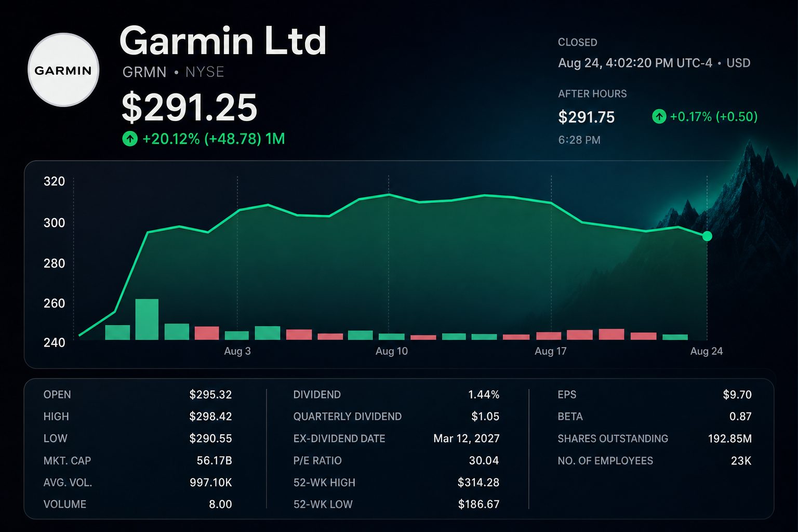Click the Aug 24 date label
This screenshot has height=532, width=798.
pos(707,351)
